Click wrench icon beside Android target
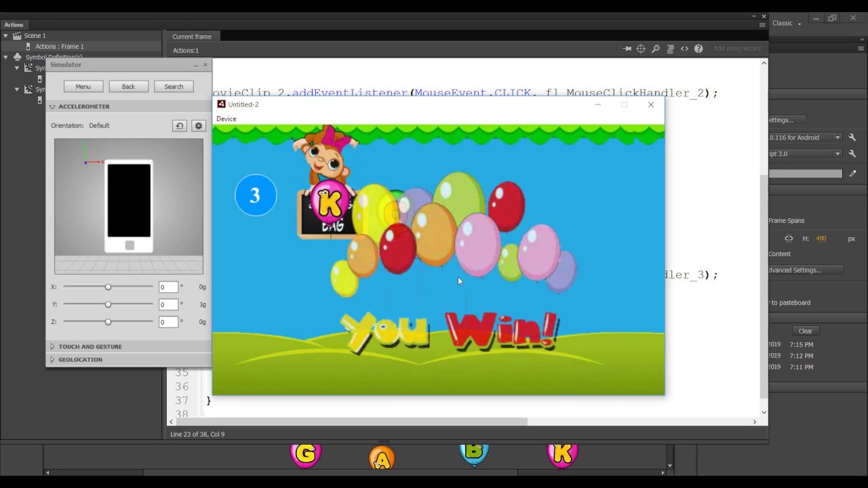Viewport: 868px width, 488px height. 852,138
